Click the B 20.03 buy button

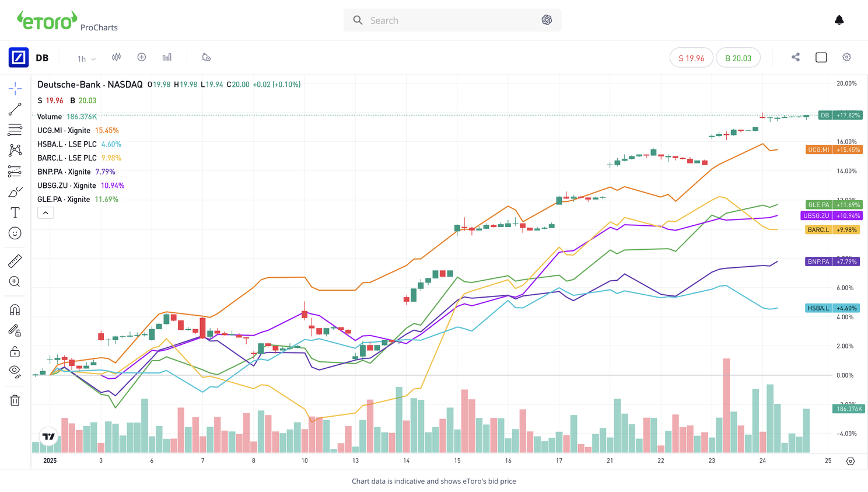(x=738, y=58)
